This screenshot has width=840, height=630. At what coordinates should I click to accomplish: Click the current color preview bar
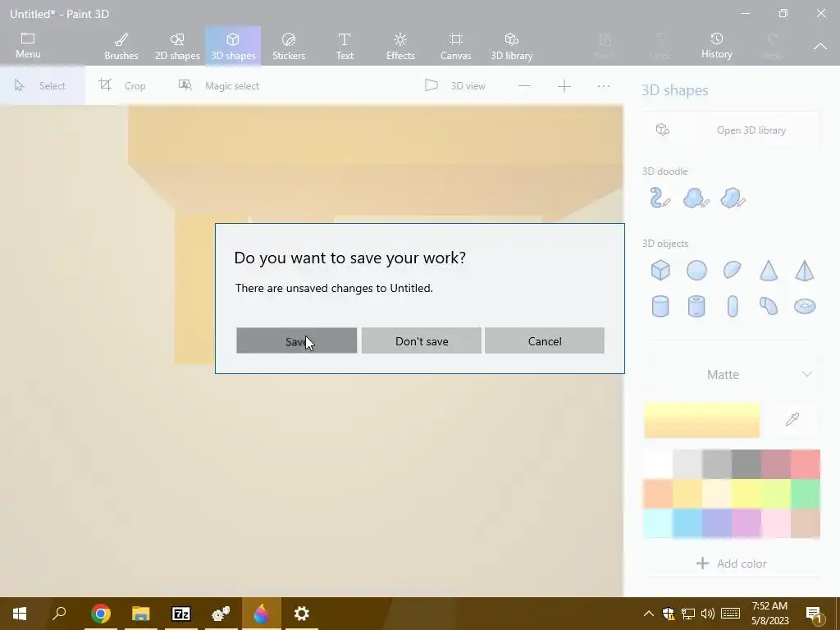tap(702, 419)
